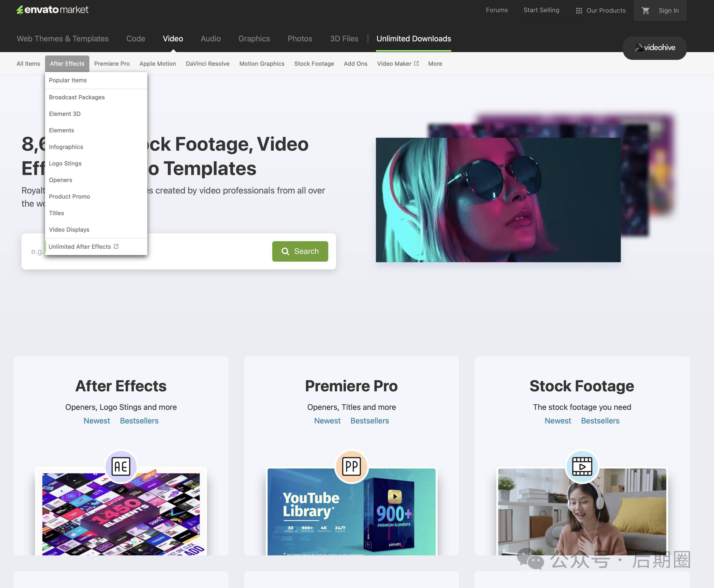Open Bestsellers under Stock Footage card
The height and width of the screenshot is (588, 714).
[x=600, y=421]
